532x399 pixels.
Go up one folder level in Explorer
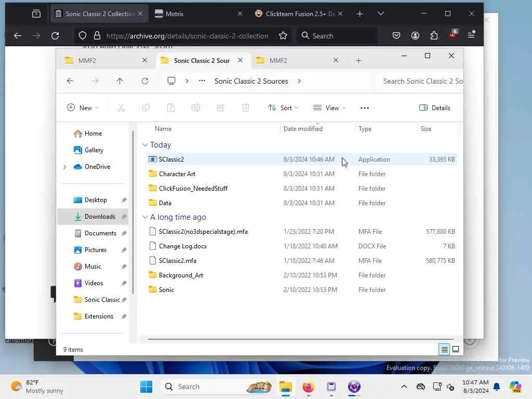point(120,81)
